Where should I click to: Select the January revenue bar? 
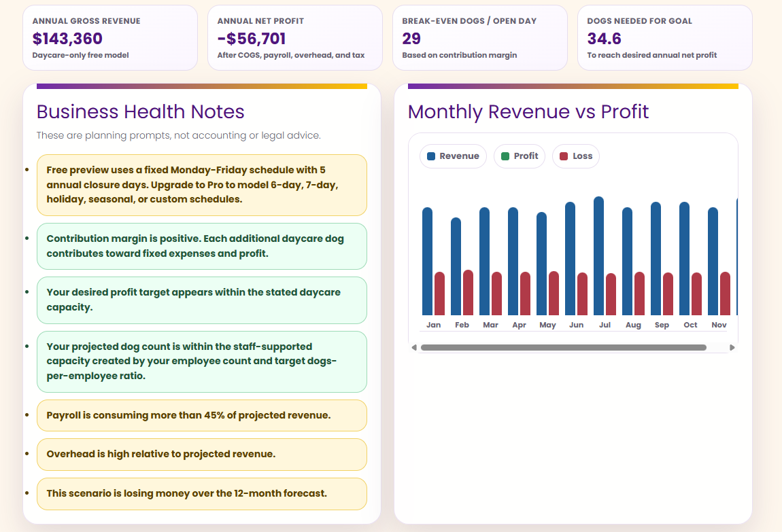(428, 261)
